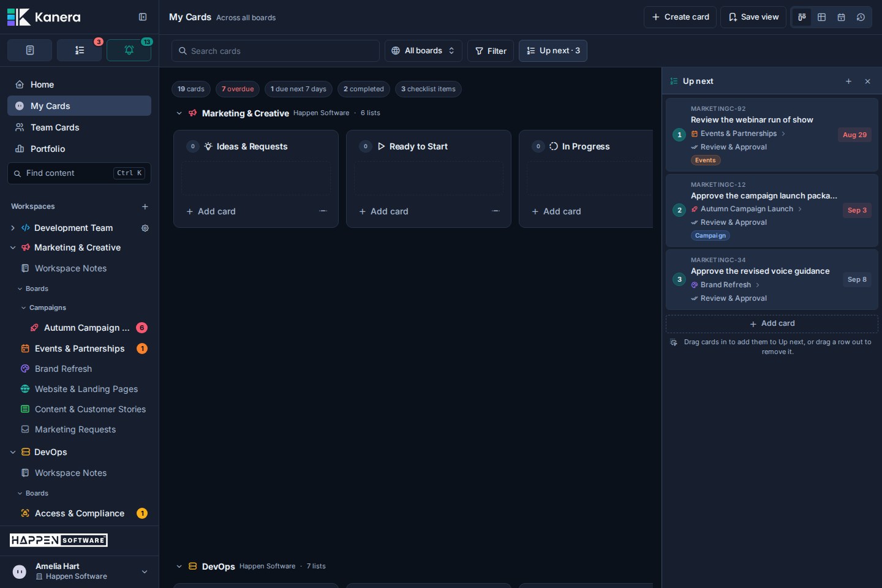Click the lightbulb icon on Ideas & Requests
882x588 pixels.
(x=208, y=146)
